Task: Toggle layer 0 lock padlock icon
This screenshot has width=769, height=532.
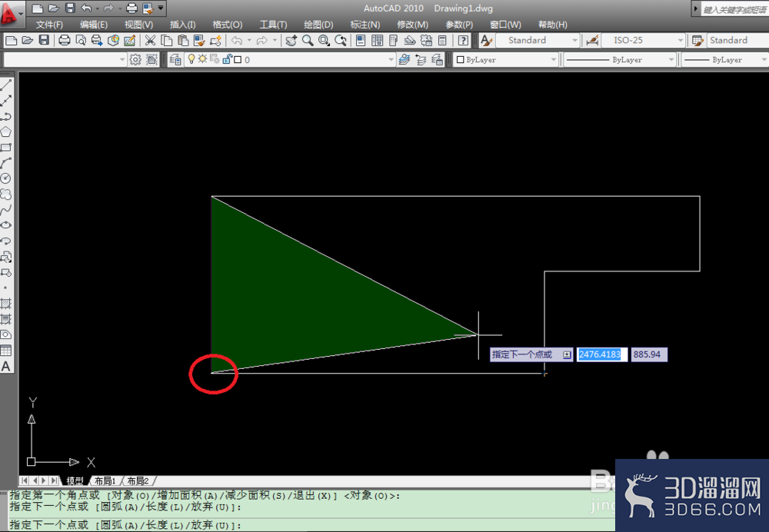Action: click(227, 59)
